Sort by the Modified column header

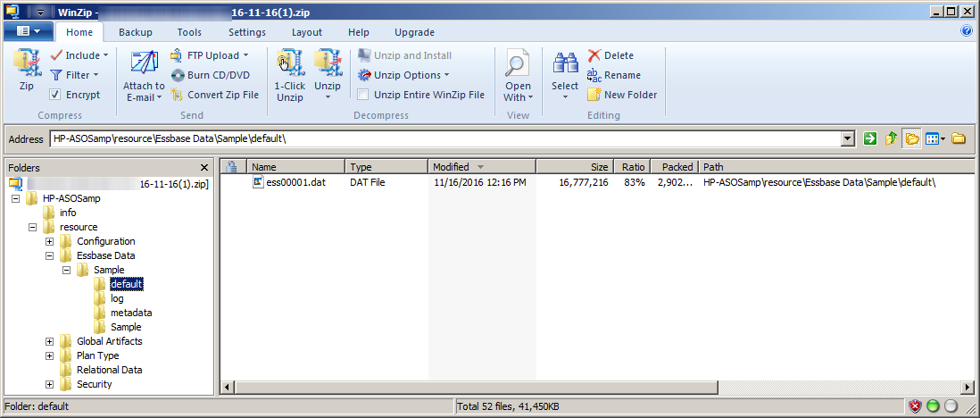click(x=481, y=167)
